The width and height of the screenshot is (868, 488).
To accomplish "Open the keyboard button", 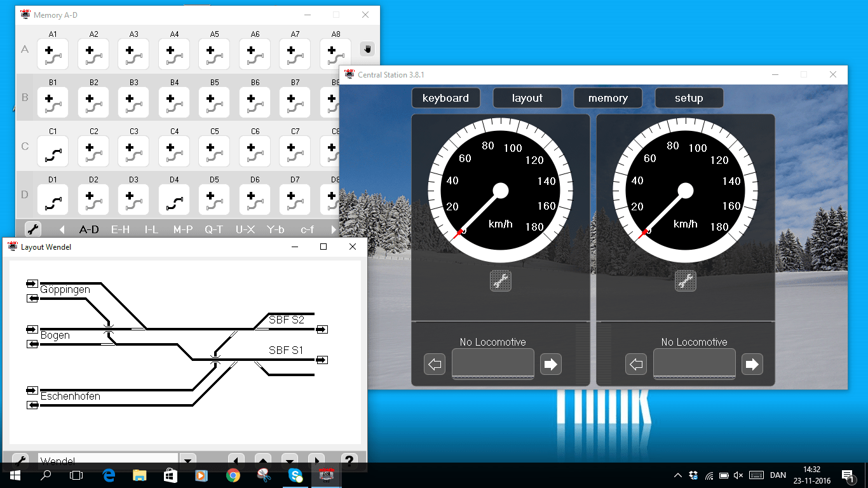I will (x=445, y=98).
